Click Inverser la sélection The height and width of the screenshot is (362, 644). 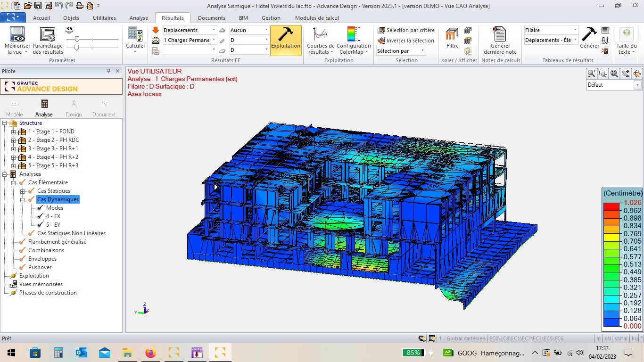pyautogui.click(x=406, y=41)
